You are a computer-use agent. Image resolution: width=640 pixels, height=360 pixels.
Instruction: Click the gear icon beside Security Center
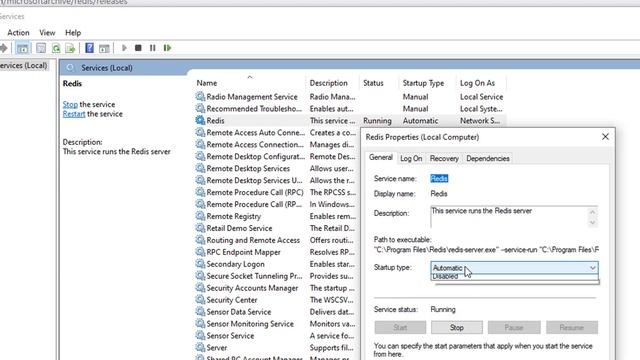click(x=200, y=300)
